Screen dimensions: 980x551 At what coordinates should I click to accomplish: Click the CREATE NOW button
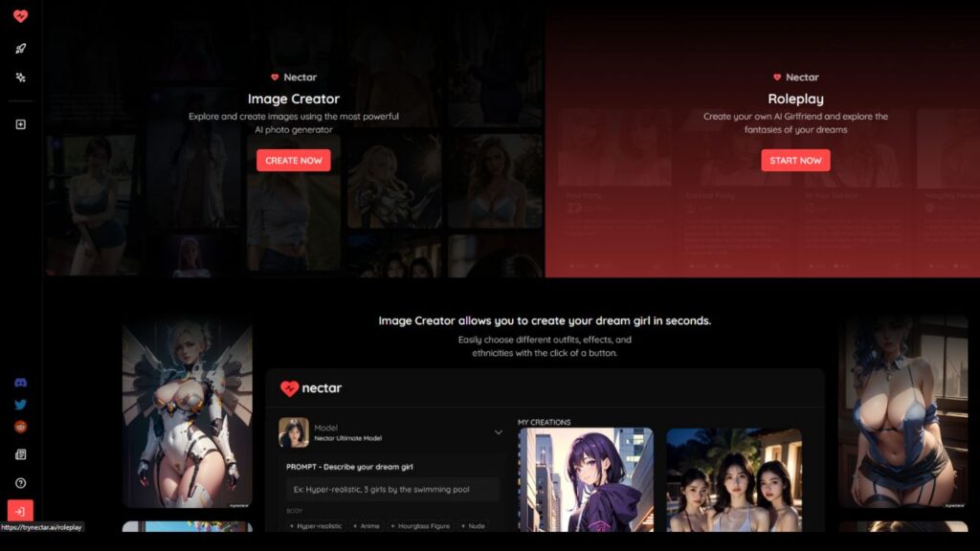(x=294, y=161)
